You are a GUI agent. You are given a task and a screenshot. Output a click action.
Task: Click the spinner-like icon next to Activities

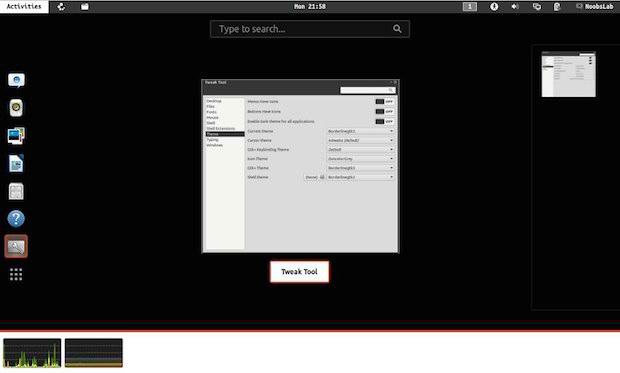pyautogui.click(x=61, y=6)
